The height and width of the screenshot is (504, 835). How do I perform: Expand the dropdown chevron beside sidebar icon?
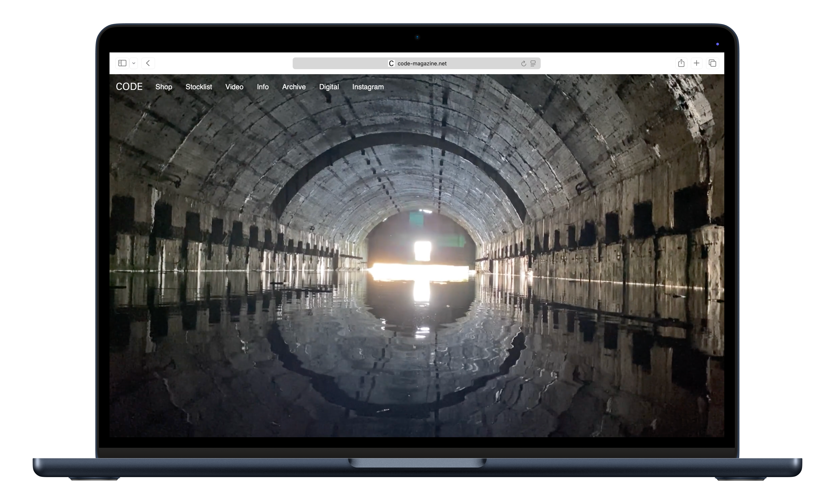[134, 63]
